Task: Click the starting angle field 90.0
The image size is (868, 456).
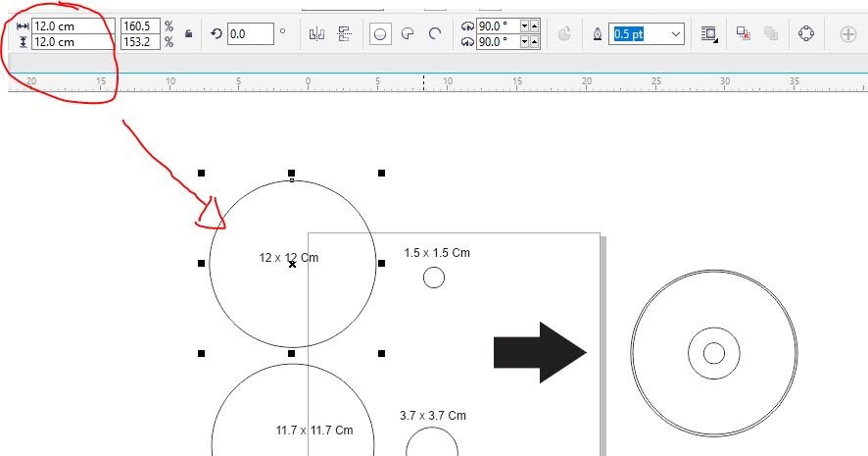Action: 498,26
